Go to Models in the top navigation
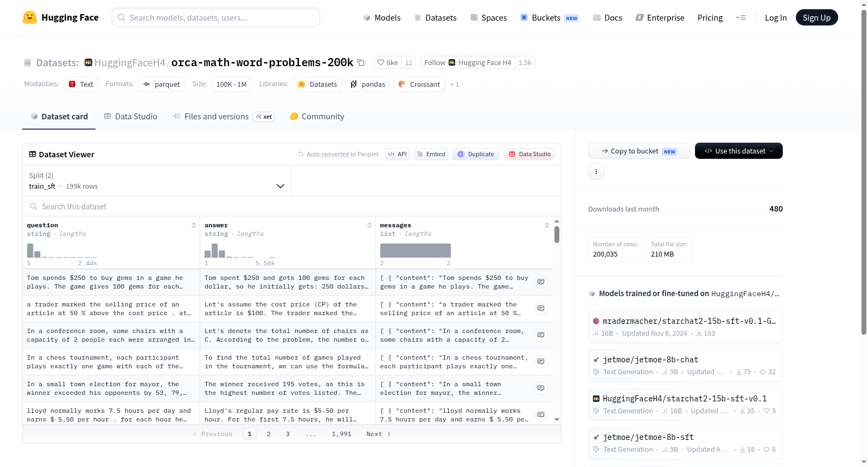 [382, 17]
